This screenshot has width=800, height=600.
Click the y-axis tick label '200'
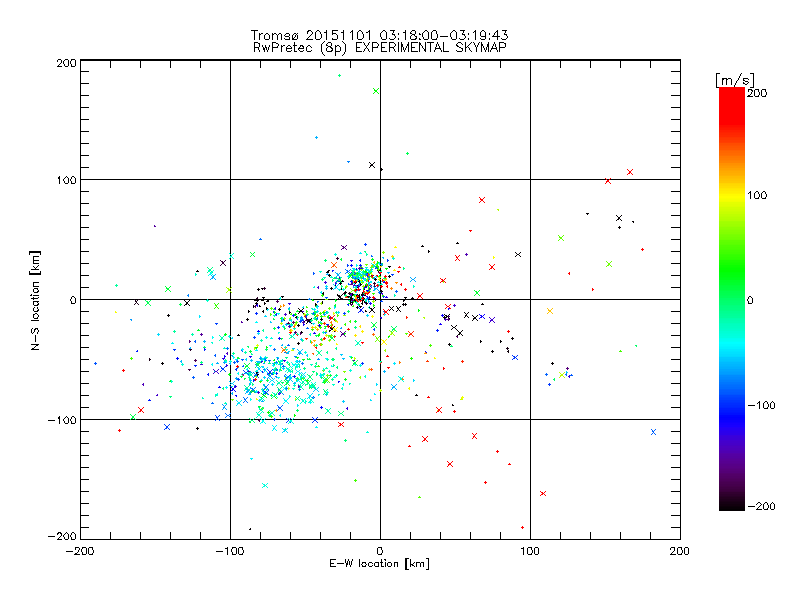point(66,63)
